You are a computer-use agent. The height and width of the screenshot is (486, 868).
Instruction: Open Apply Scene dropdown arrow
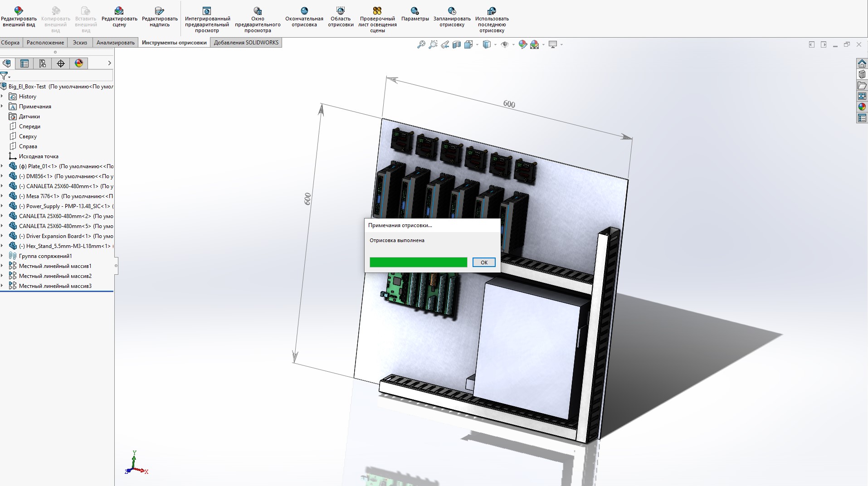click(x=543, y=44)
